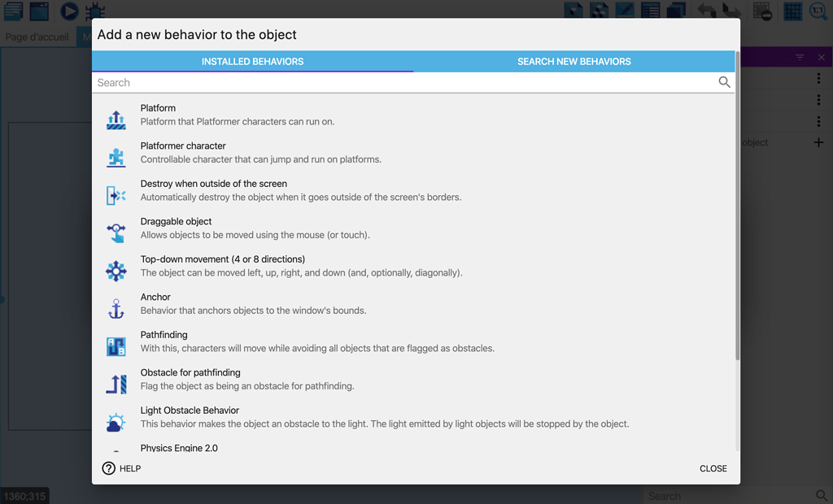Reset the view zoom to 1:1
Screen dimensions: 833x504
point(818,11)
